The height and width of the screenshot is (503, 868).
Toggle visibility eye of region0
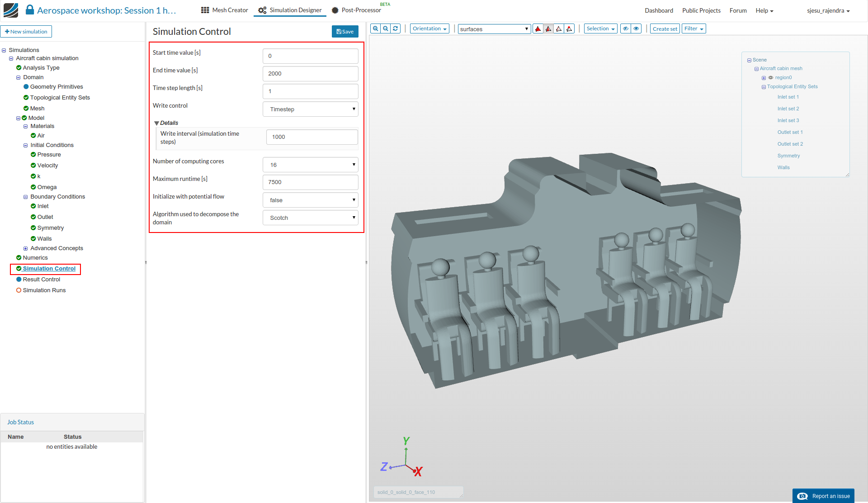[771, 78]
